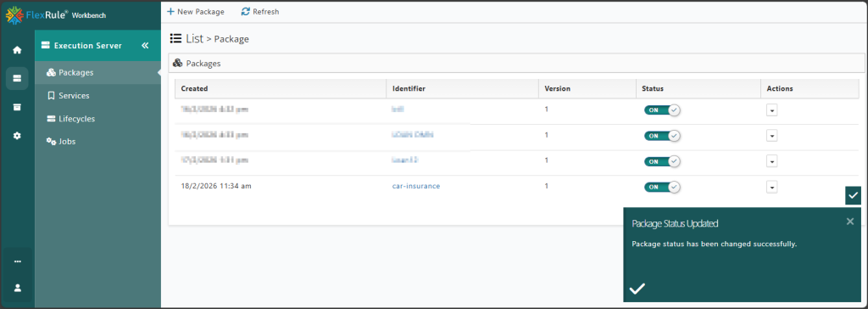Open the actions dropdown in second package row
868x309 pixels.
click(772, 136)
